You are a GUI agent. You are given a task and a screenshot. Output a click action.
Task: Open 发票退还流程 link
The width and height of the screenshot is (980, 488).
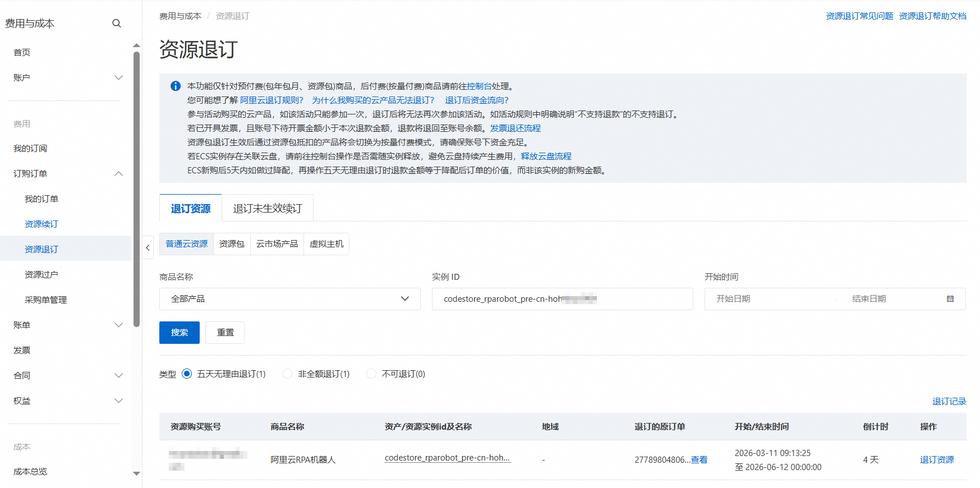516,128
